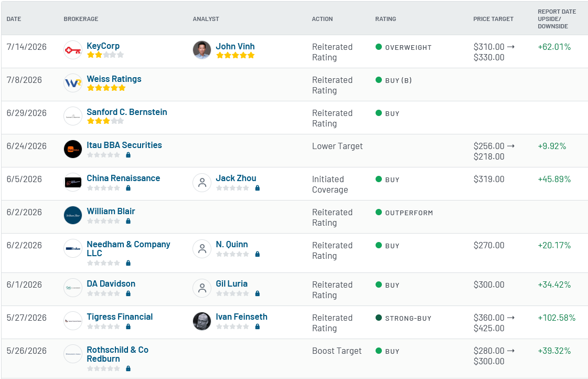Click the KeyCorp red key logo
The image size is (588, 379).
point(73,50)
